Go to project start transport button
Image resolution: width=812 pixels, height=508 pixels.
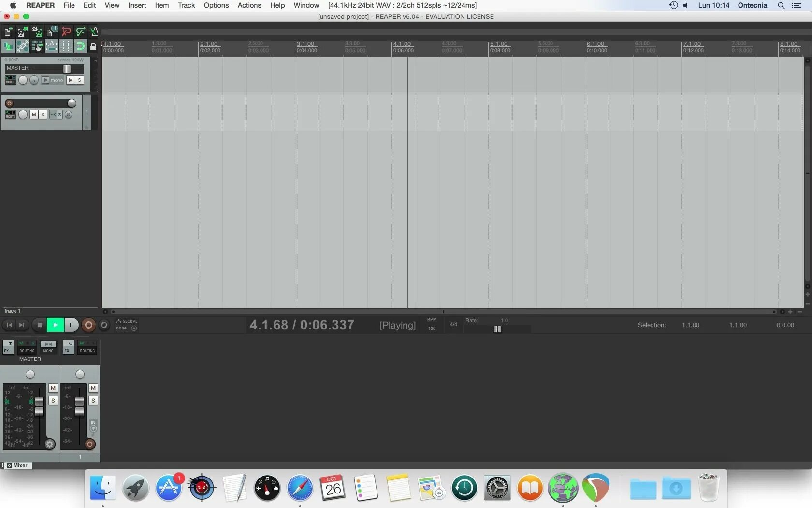pyautogui.click(x=9, y=325)
